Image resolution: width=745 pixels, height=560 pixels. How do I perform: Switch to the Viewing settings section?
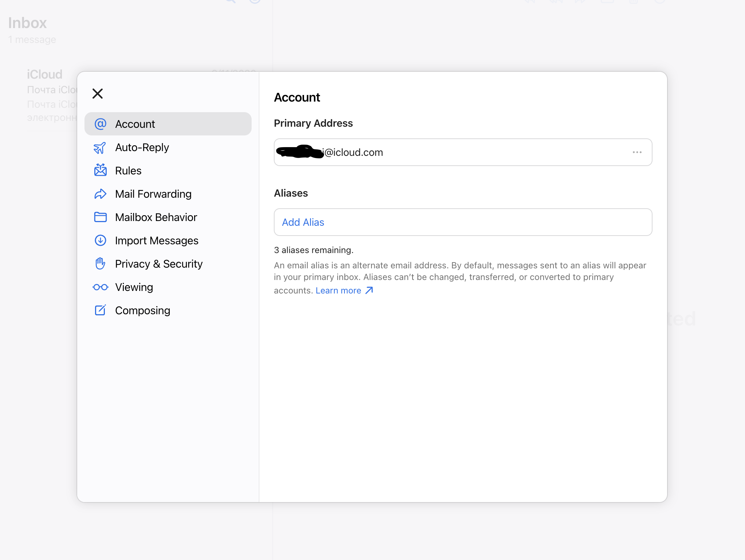[134, 287]
